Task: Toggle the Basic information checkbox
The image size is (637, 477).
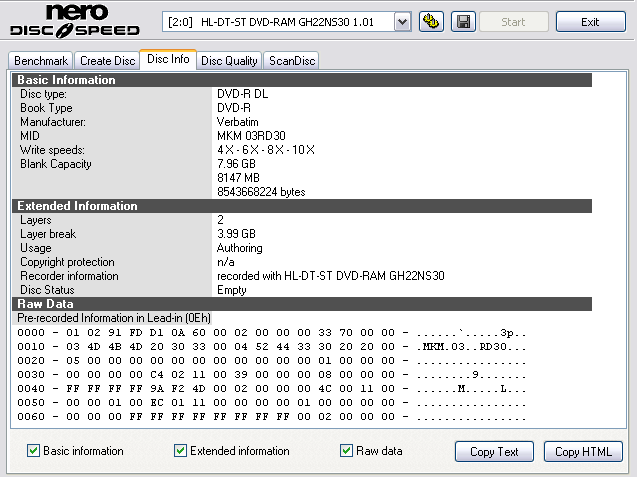Action: pyautogui.click(x=35, y=451)
